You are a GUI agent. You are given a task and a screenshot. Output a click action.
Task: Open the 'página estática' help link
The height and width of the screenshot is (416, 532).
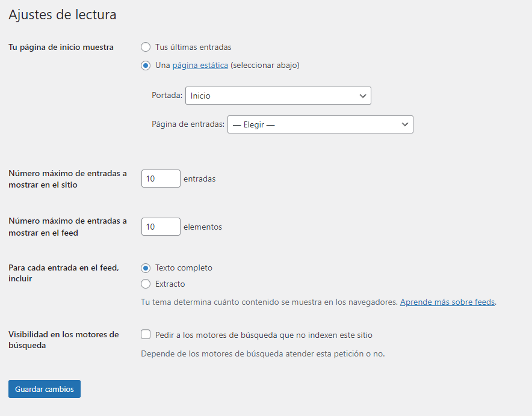click(x=200, y=65)
